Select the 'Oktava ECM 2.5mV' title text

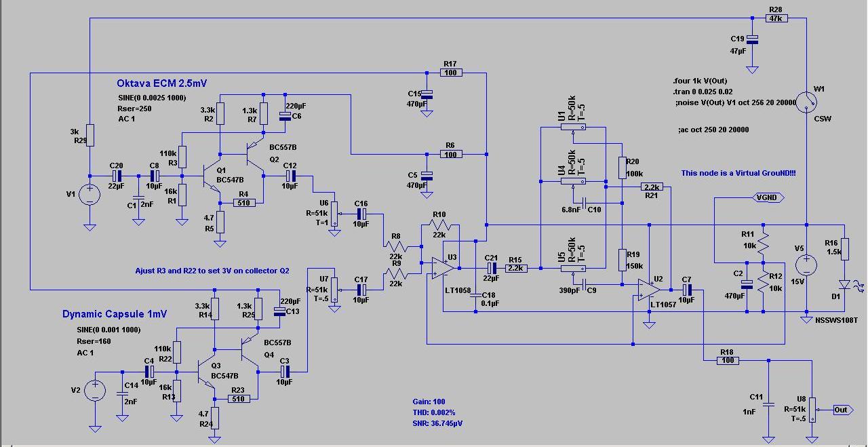(162, 83)
